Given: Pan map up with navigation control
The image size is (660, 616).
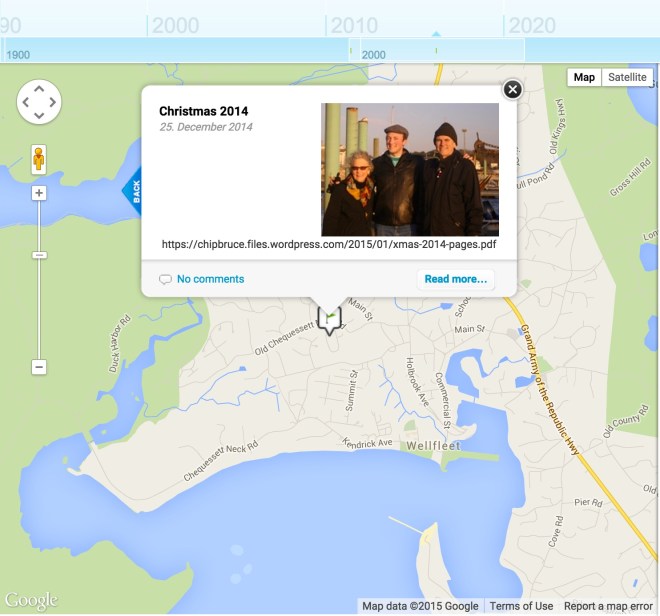Looking at the screenshot, I should coord(39,88).
